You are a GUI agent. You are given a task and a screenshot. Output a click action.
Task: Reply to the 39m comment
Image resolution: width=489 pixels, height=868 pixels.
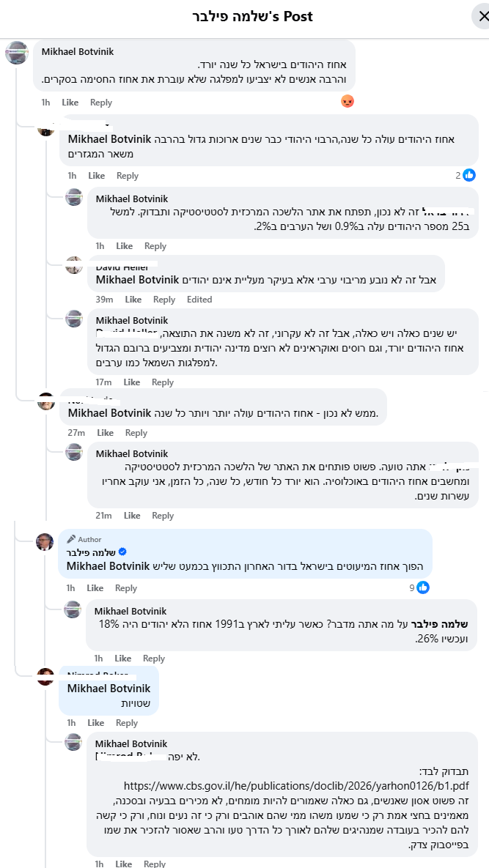point(164,300)
